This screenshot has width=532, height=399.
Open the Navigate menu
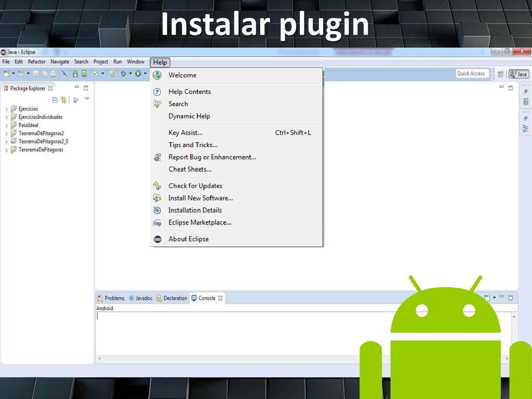point(60,62)
